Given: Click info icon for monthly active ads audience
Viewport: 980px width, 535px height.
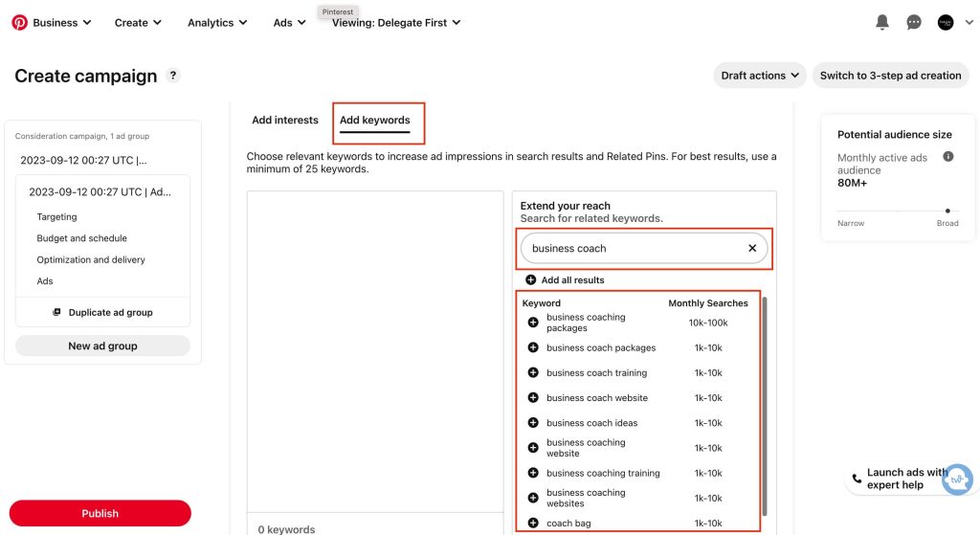Looking at the screenshot, I should (948, 157).
